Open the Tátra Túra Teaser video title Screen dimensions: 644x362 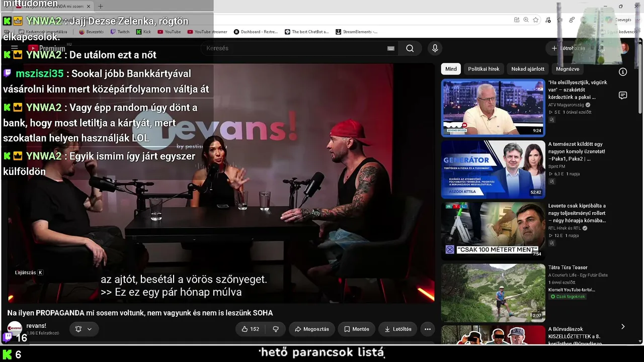568,267
